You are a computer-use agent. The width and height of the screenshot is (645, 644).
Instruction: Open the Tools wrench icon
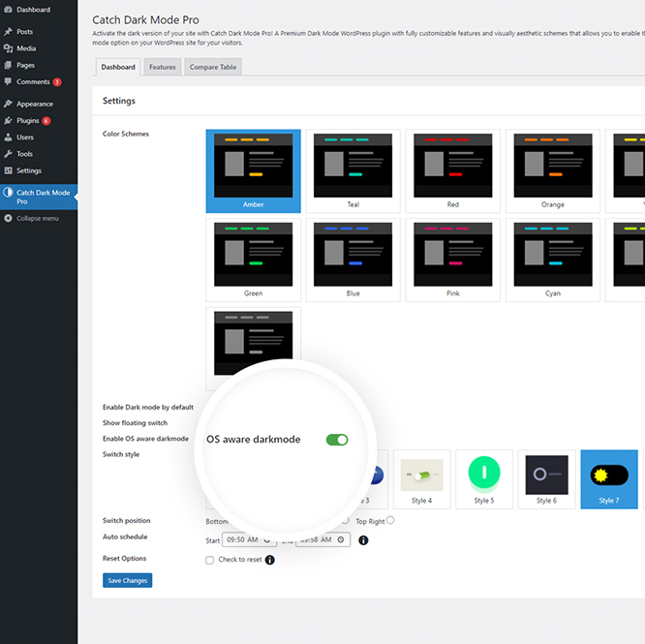tap(8, 154)
